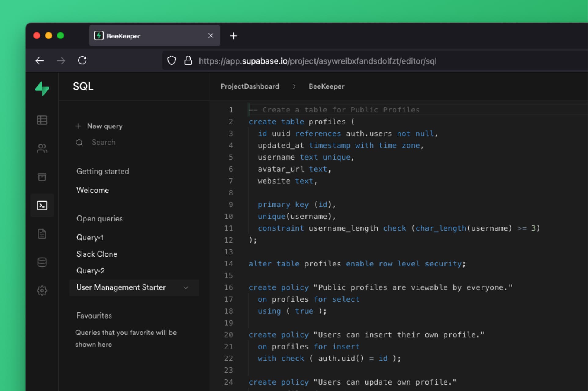The height and width of the screenshot is (391, 588).
Task: Open a new browser tab with plus
Action: pyautogui.click(x=233, y=36)
